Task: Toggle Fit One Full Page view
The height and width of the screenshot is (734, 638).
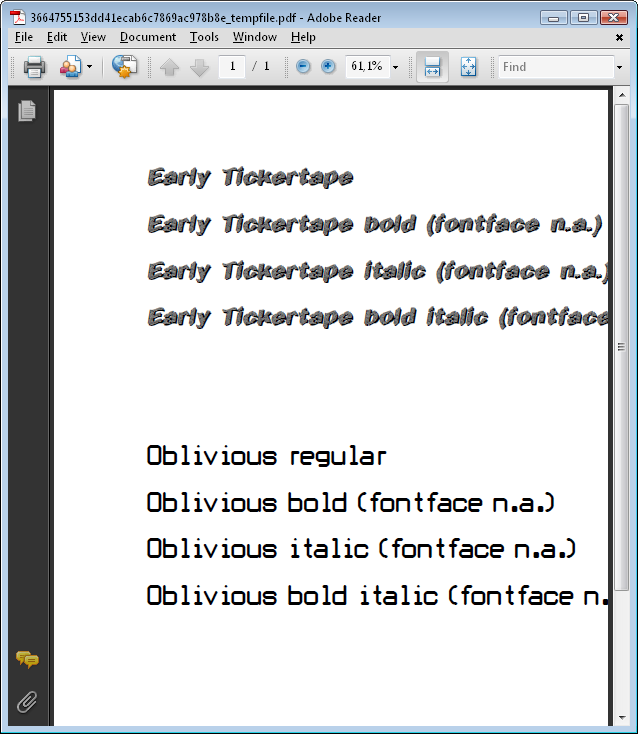Action: pyautogui.click(x=468, y=67)
